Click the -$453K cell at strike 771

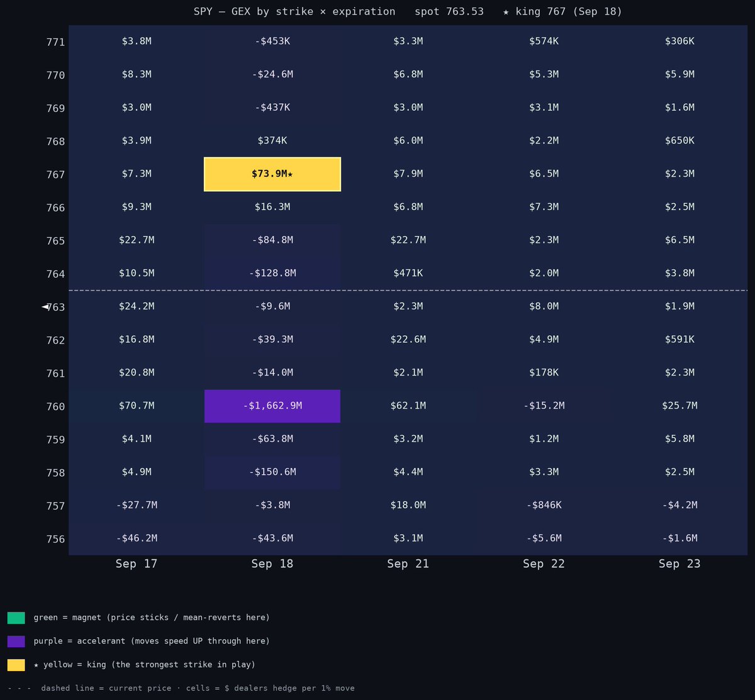[x=272, y=42]
